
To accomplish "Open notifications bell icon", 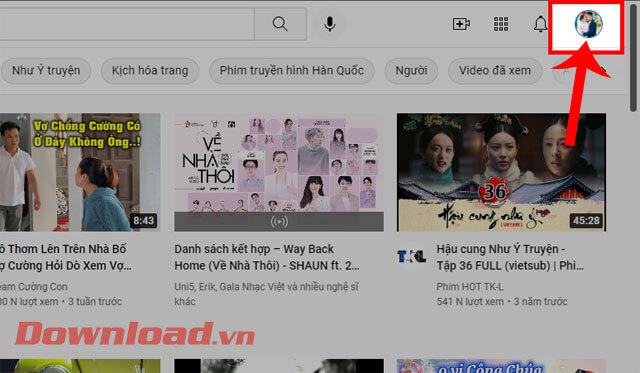I will 540,24.
